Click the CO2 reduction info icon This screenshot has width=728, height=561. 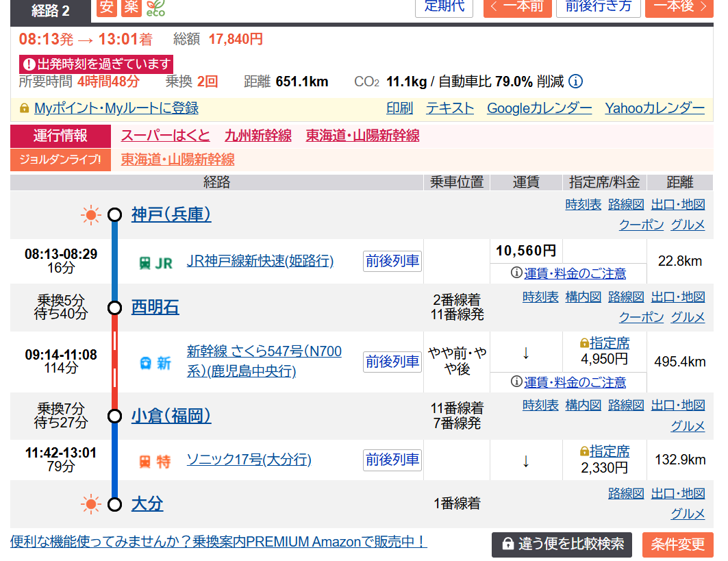576,82
